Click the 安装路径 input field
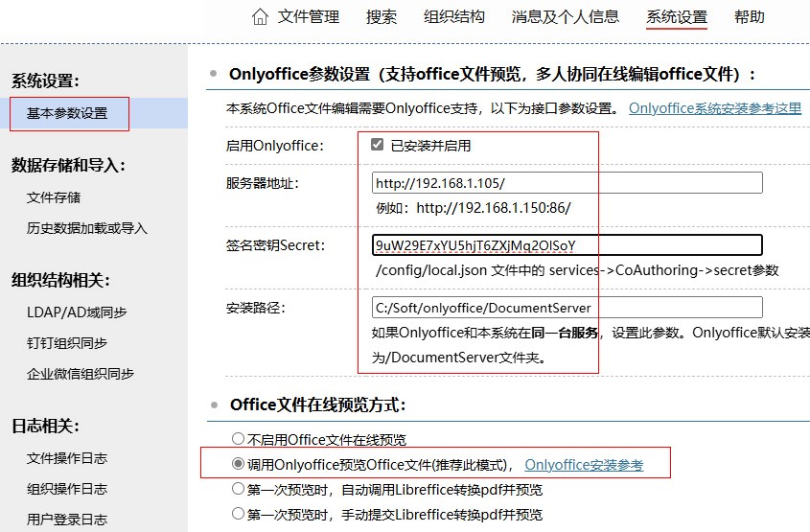 click(x=567, y=308)
